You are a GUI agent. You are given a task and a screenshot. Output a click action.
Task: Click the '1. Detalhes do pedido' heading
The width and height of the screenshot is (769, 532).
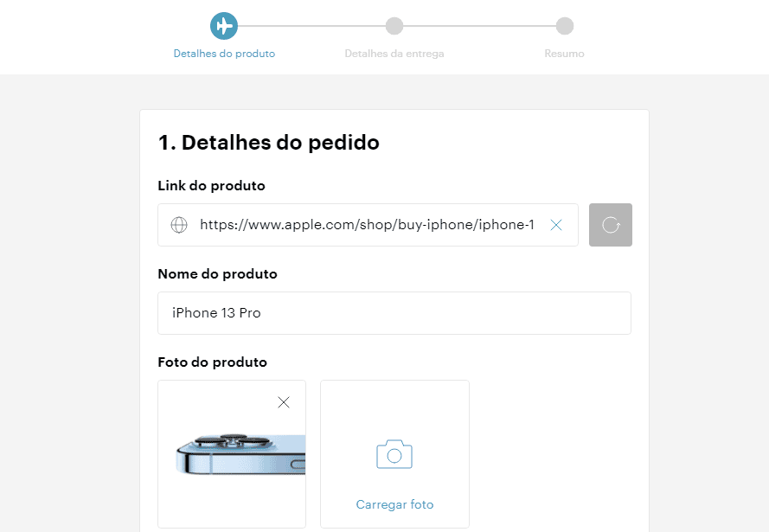[269, 143]
